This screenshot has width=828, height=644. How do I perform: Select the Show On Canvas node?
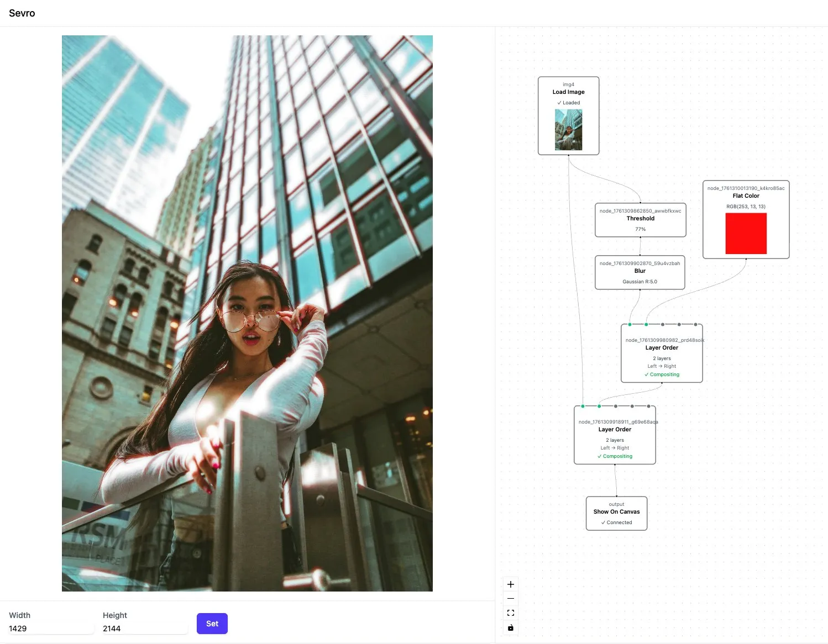[x=616, y=514]
